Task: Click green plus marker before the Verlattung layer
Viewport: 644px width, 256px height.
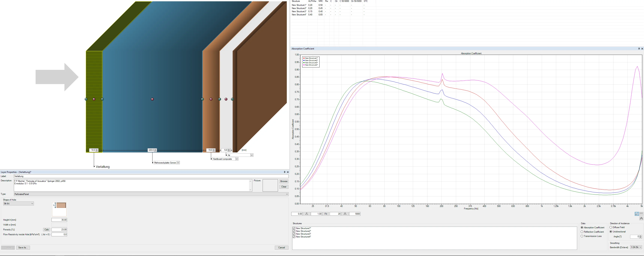Action: [x=86, y=99]
